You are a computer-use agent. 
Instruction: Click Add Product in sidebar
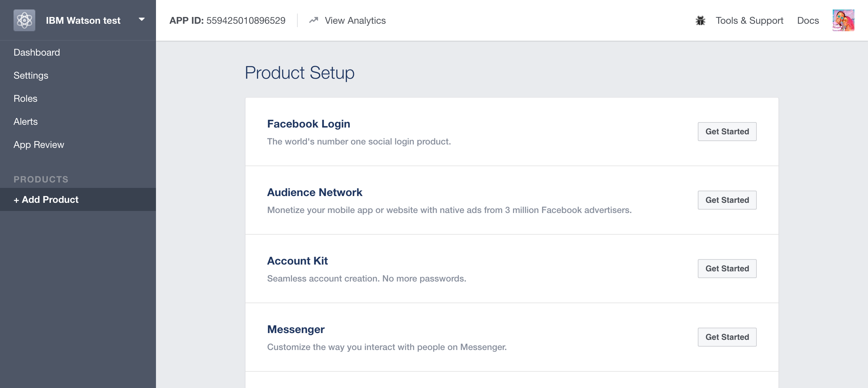tap(46, 200)
